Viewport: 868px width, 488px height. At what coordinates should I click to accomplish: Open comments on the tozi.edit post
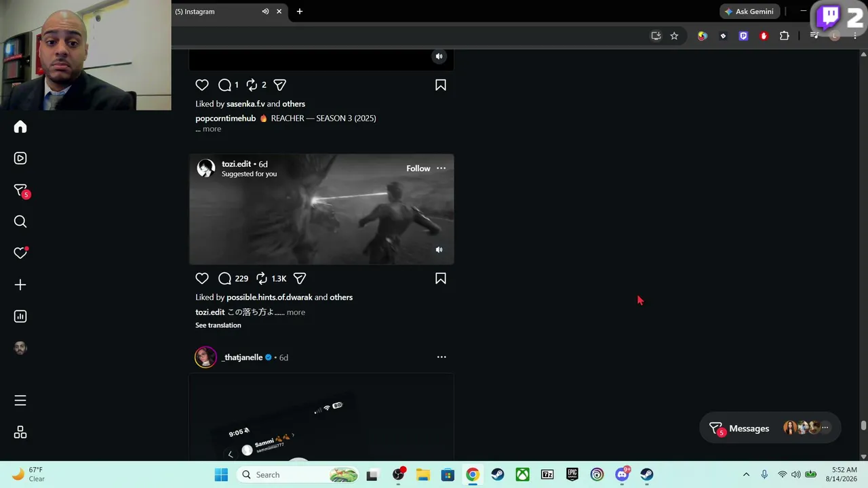(x=224, y=279)
